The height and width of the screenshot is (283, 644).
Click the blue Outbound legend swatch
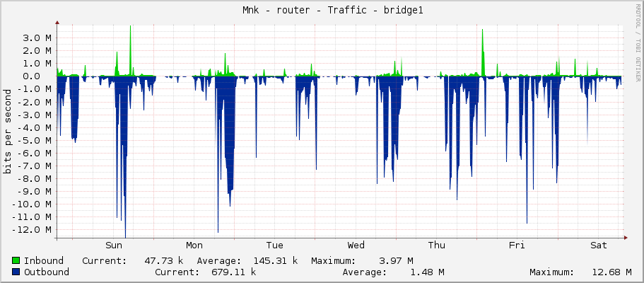pos(16,272)
